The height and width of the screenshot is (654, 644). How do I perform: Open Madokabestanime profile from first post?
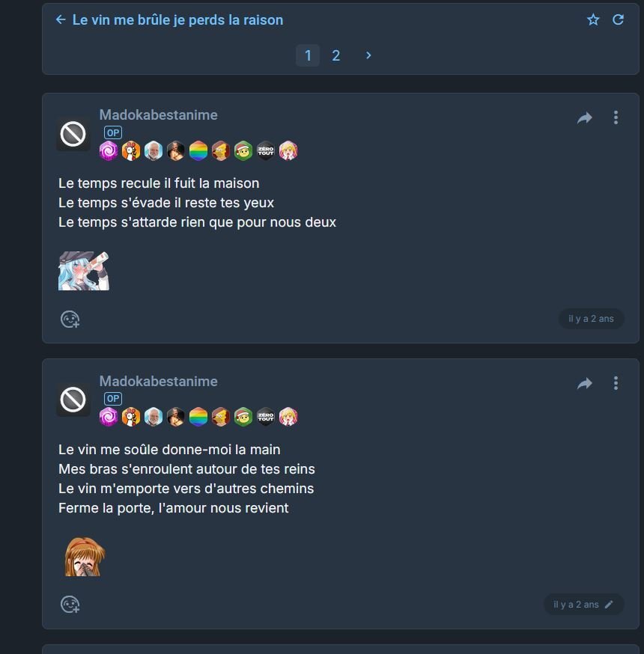point(158,115)
